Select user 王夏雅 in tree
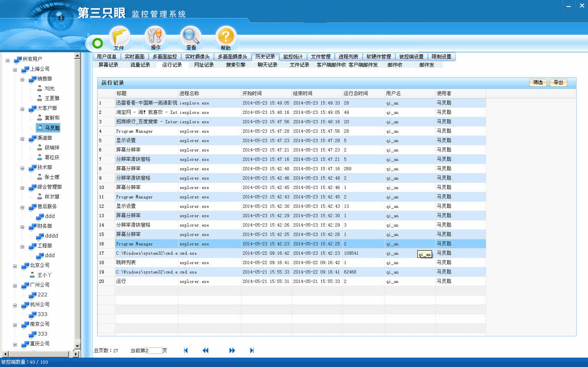The width and height of the screenshot is (588, 367). (x=52, y=98)
